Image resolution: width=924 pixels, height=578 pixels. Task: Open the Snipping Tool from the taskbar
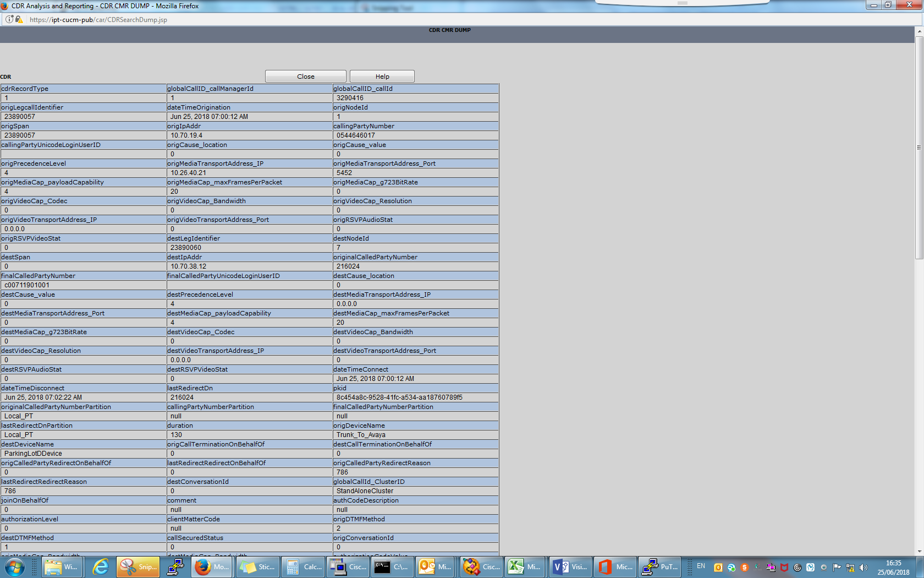[137, 567]
